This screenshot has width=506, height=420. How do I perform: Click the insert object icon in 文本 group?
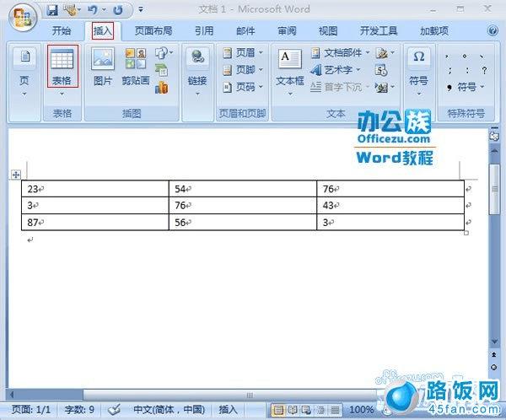pos(381,87)
